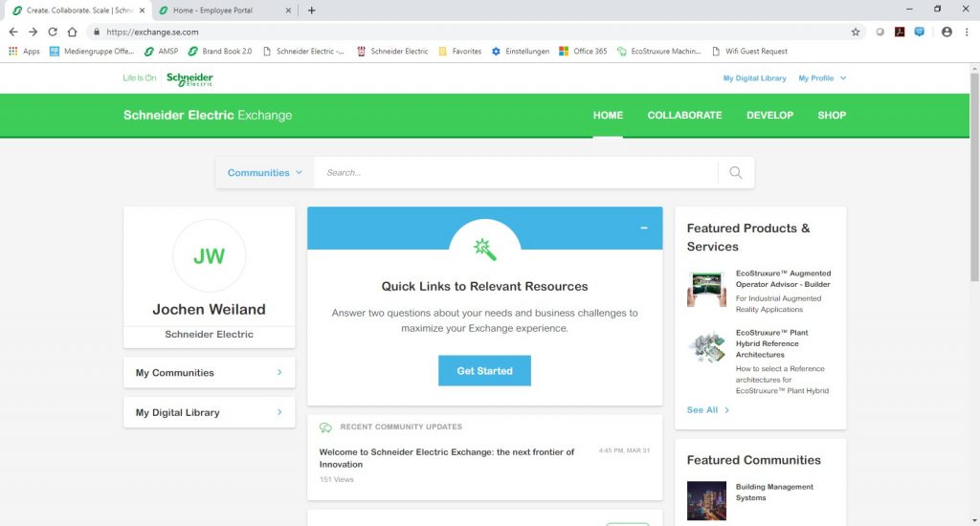Click the magic wand Quick Links icon
Image resolution: width=980 pixels, height=526 pixels.
[x=484, y=249]
